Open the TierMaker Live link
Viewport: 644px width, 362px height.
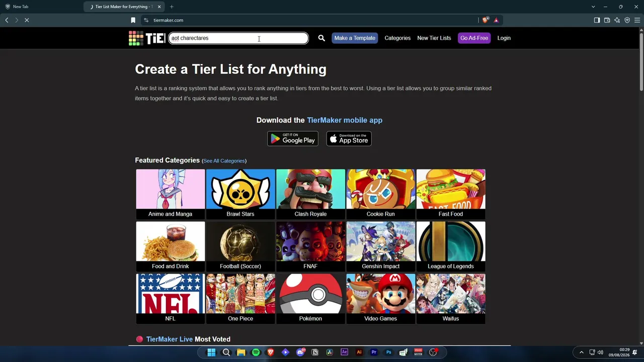click(170, 339)
